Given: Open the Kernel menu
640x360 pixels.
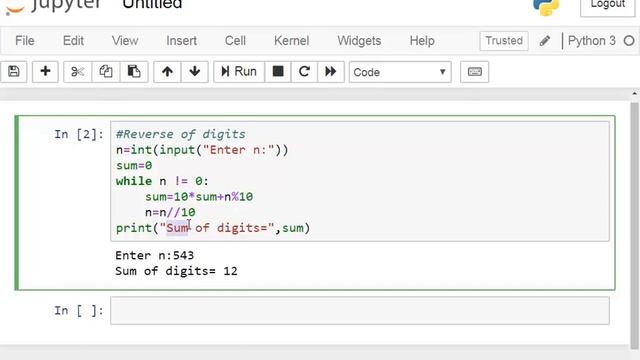Looking at the screenshot, I should click(x=291, y=41).
